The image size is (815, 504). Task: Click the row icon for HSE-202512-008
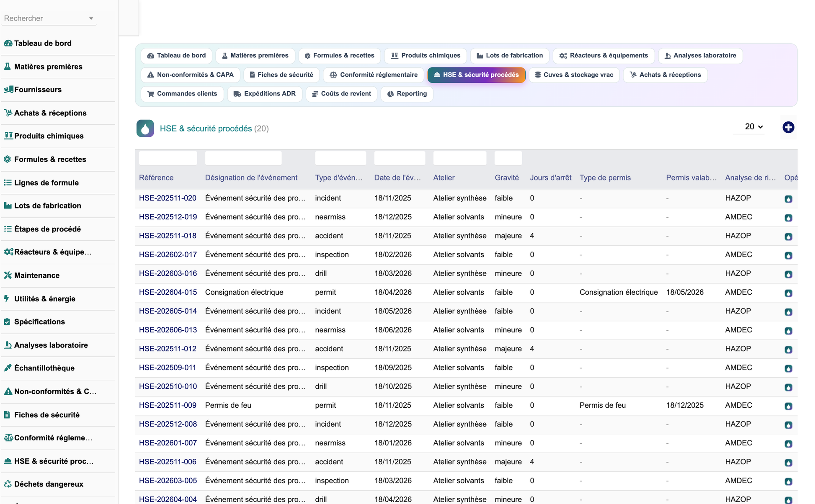click(788, 425)
